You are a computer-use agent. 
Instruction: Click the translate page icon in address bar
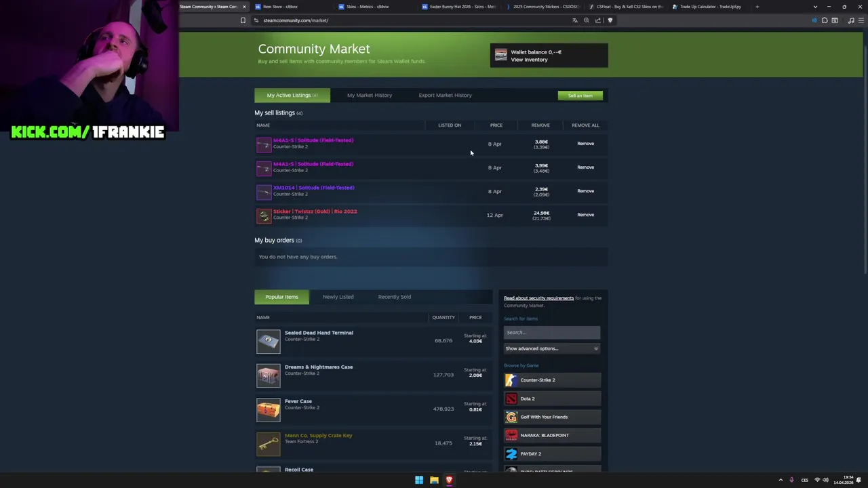pos(575,20)
